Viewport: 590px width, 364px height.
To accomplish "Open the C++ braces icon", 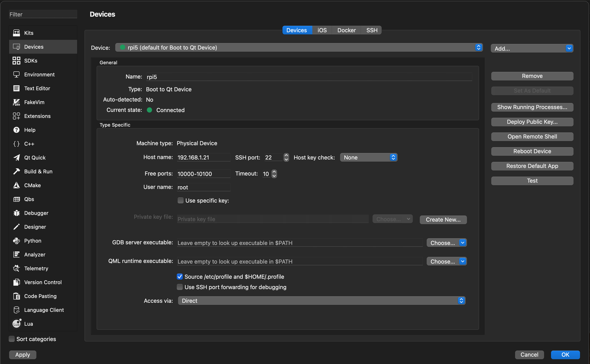I will 16,144.
